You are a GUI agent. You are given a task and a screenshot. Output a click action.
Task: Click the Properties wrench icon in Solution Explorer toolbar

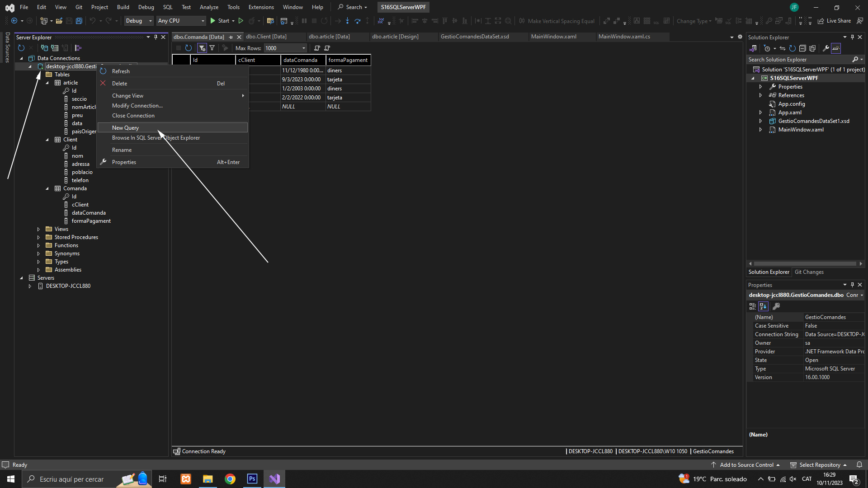(826, 48)
